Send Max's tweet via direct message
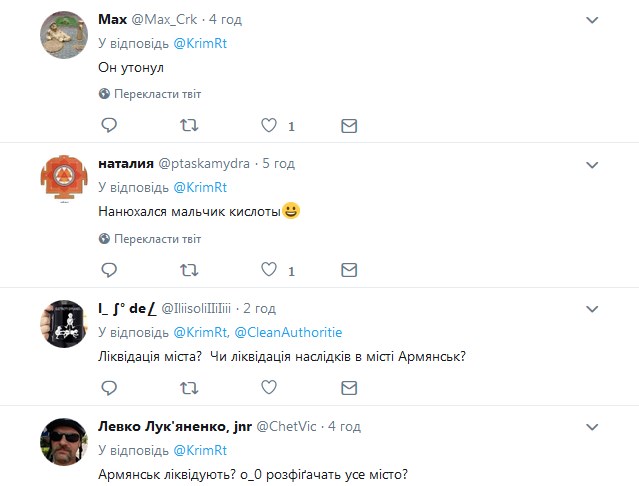Image resolution: width=639 pixels, height=486 pixels. point(349,126)
